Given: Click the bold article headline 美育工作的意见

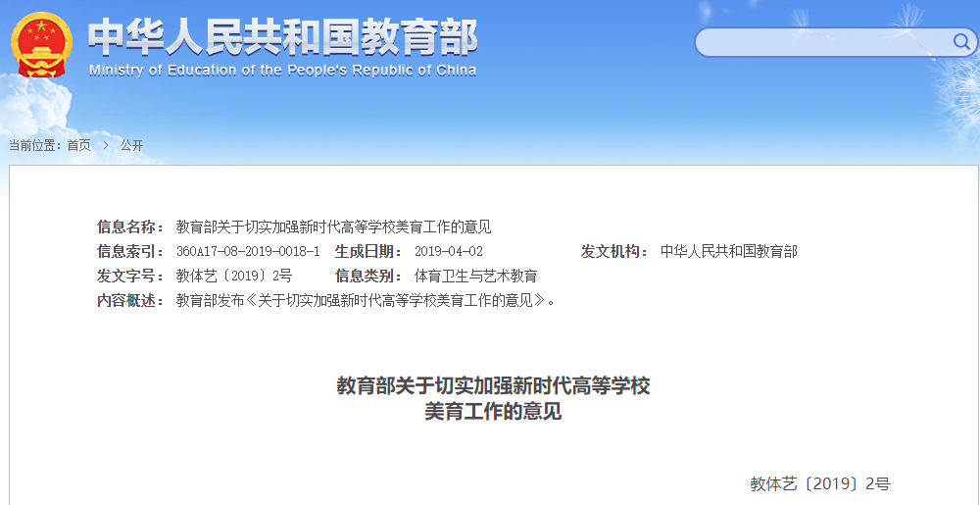Looking at the screenshot, I should [x=493, y=413].
